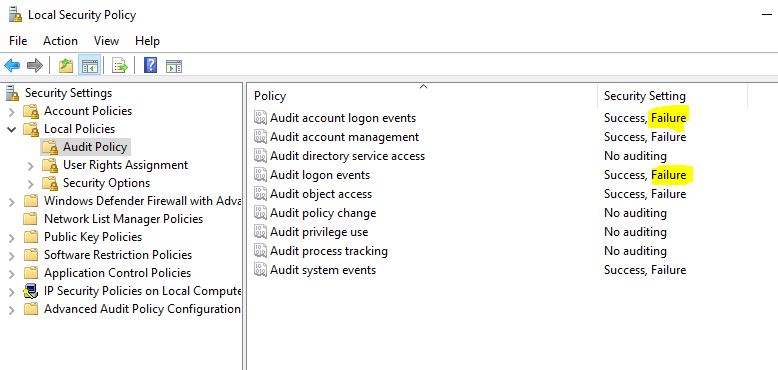Select 'Audit privilege use' policy text
The image size is (778, 370).
click(x=319, y=232)
